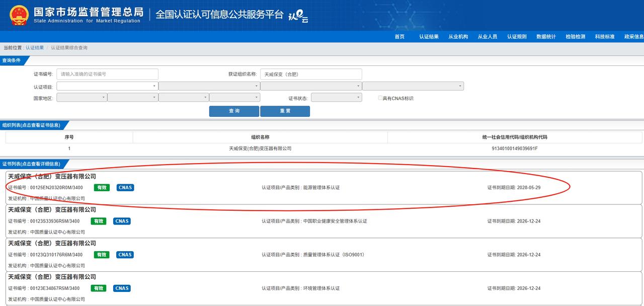Image resolution: width=644 pixels, height=306 pixels.
Task: Select organization row 天威保变(合肥)变压器有限公司 in 组织列表
Action: (260, 148)
